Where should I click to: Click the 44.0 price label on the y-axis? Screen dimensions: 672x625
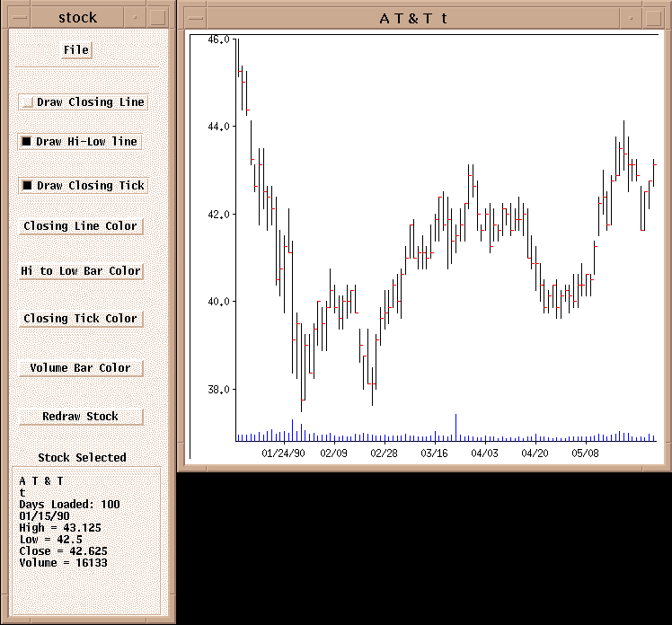tap(218, 127)
